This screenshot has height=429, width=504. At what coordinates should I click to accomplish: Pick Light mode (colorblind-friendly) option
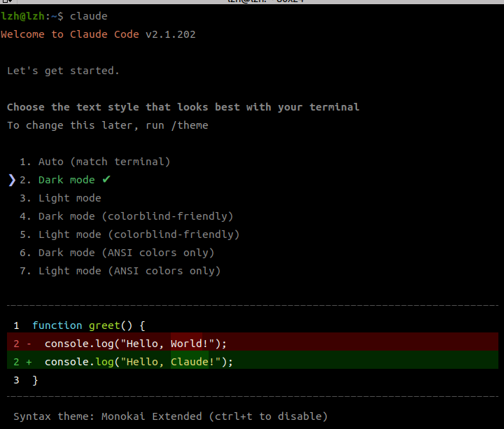click(129, 234)
